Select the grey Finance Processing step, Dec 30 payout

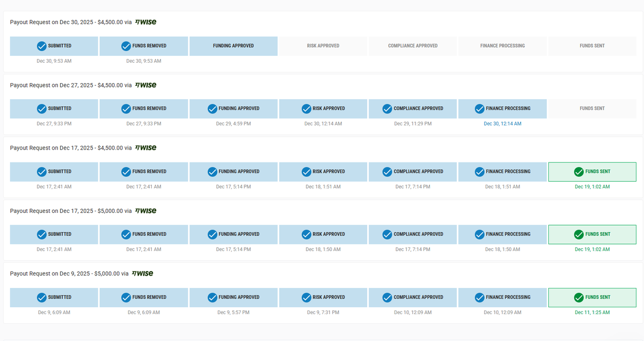tap(502, 46)
